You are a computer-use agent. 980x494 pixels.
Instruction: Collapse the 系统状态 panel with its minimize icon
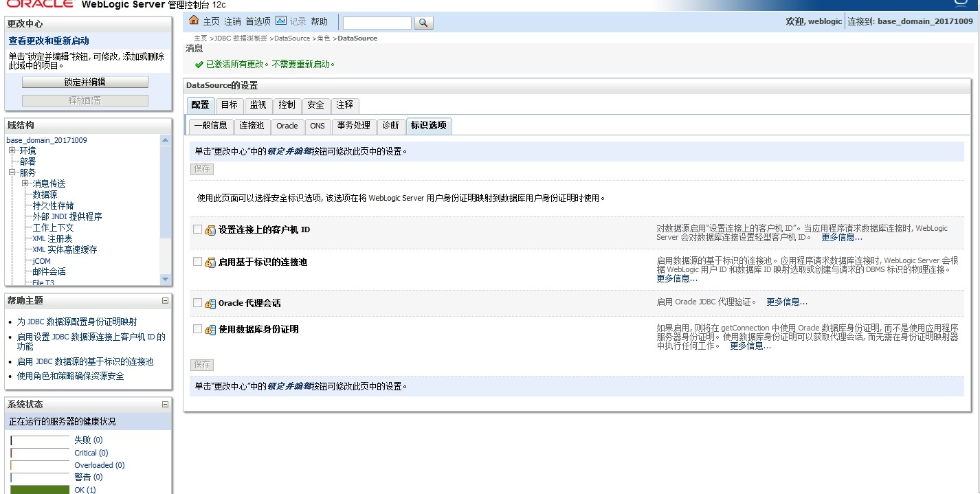click(x=165, y=405)
